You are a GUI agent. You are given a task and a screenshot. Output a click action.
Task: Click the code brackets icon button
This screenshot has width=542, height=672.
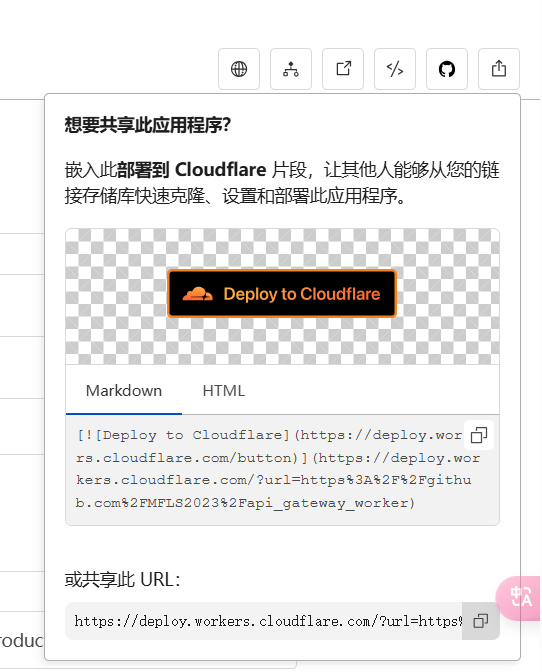[x=395, y=69]
